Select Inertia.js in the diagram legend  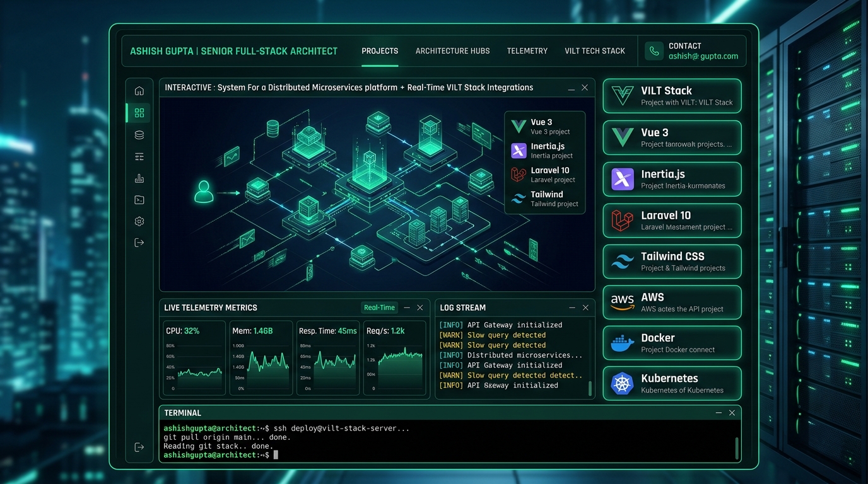(544, 151)
